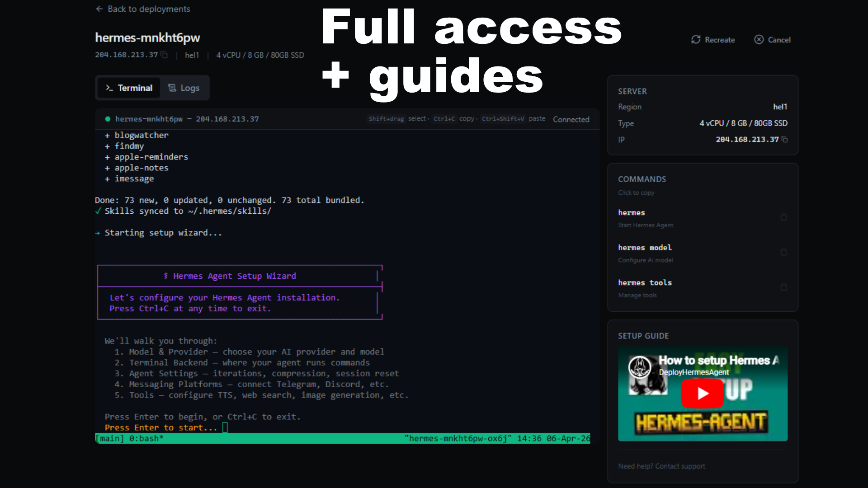Click the logs icon on the Logs tab

coord(172,88)
